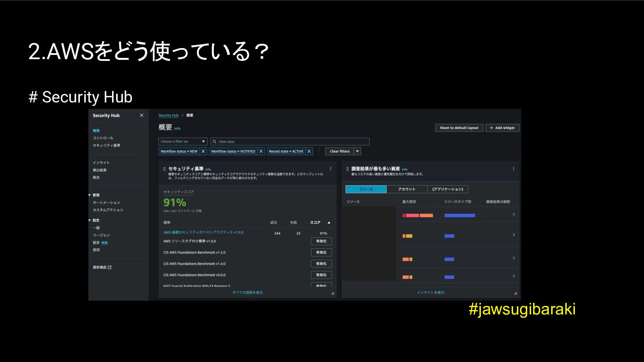Image resolution: width=644 pixels, height=362 pixels.
Task: Go to 概要 in the sidebar
Action: pyautogui.click(x=96, y=131)
